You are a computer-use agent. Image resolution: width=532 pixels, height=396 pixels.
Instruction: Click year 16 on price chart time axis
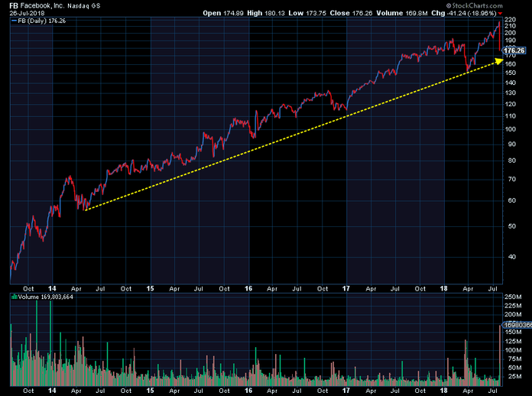click(248, 289)
